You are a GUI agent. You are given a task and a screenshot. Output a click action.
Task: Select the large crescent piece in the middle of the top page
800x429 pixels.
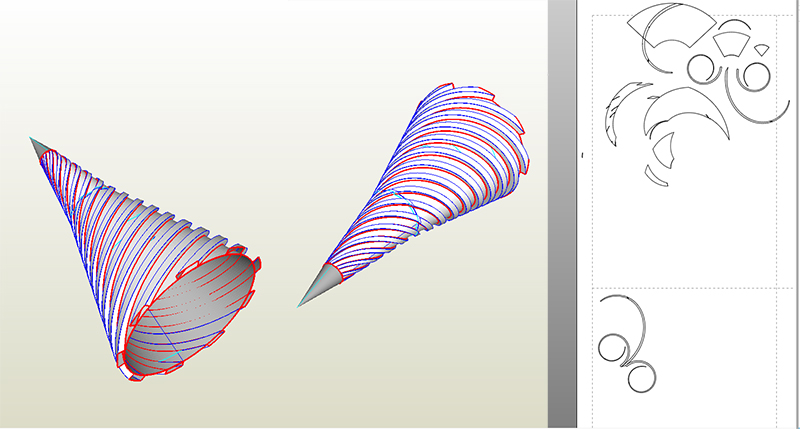[x=686, y=113]
